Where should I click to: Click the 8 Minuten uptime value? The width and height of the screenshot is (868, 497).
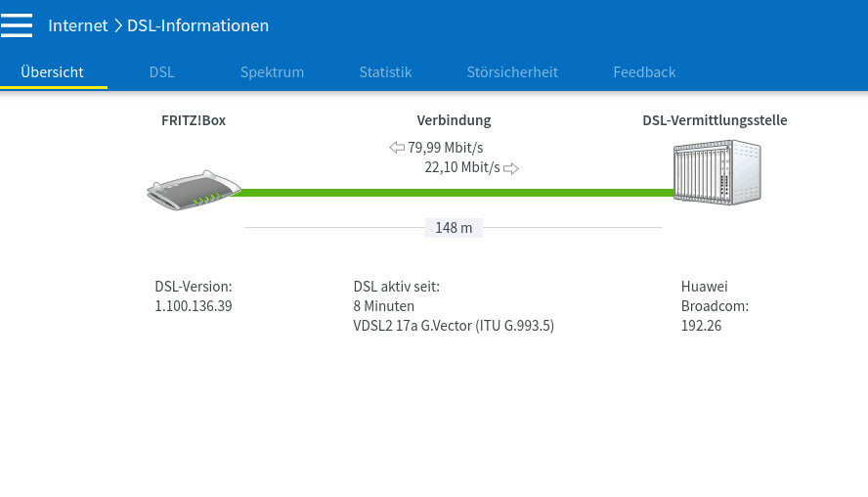(383, 306)
